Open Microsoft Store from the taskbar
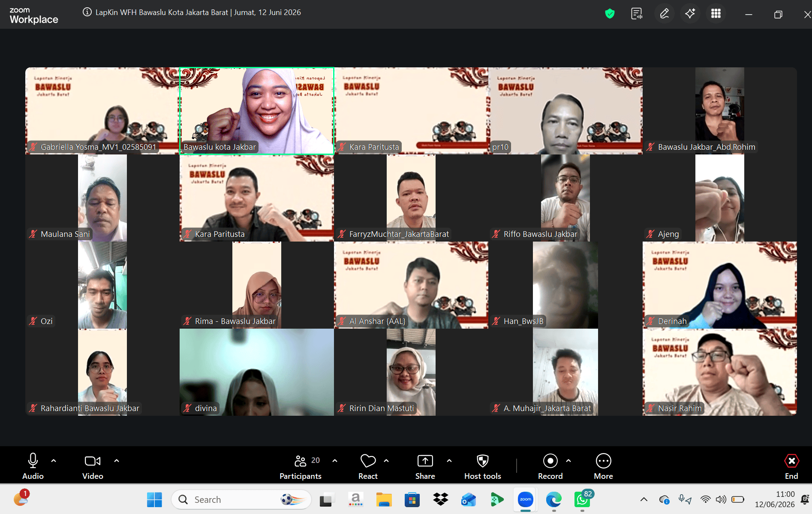The height and width of the screenshot is (514, 812). tap(412, 500)
